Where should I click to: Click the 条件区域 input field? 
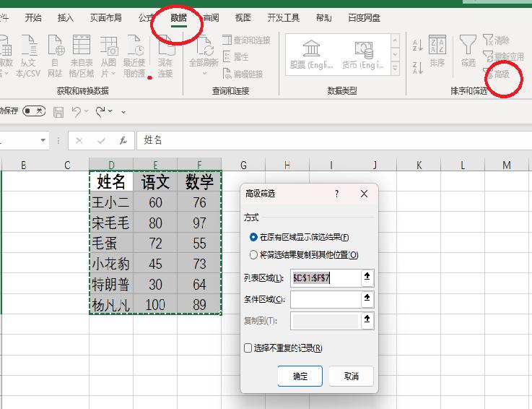(326, 299)
